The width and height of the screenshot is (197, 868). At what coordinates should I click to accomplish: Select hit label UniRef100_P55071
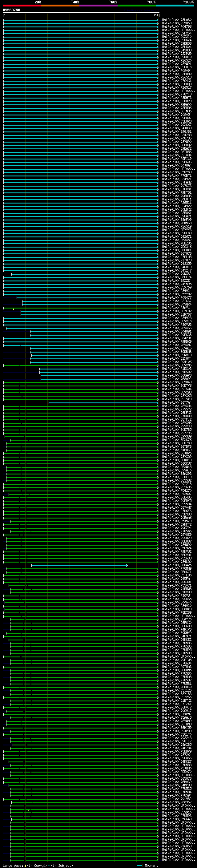pos(177,586)
